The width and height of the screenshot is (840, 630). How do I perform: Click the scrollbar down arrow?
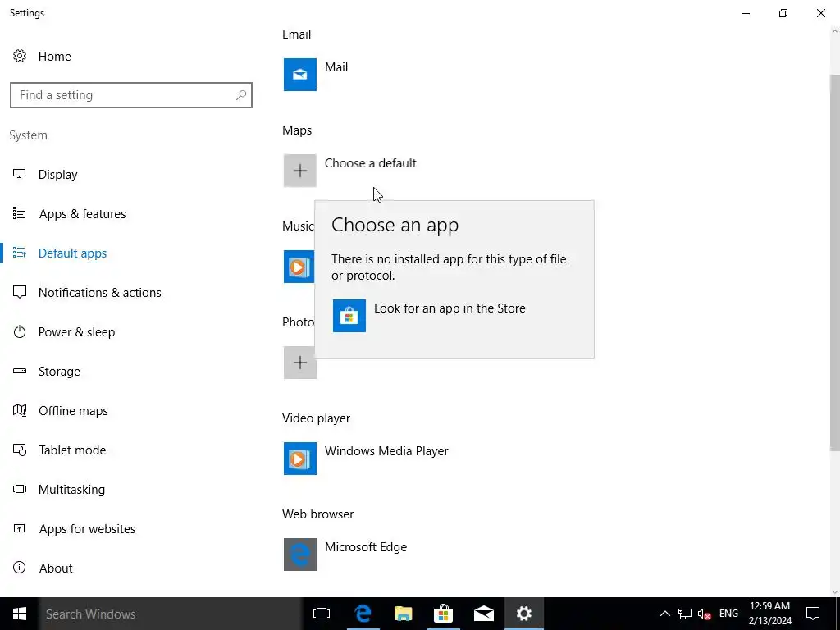(834, 591)
